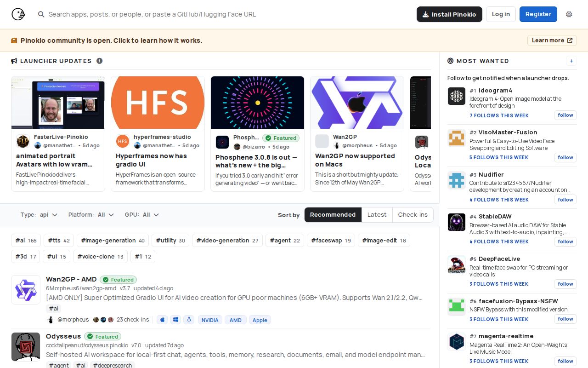
Task: Click the Linux platform icon for Wan2GP - AMD
Action: 189,320
